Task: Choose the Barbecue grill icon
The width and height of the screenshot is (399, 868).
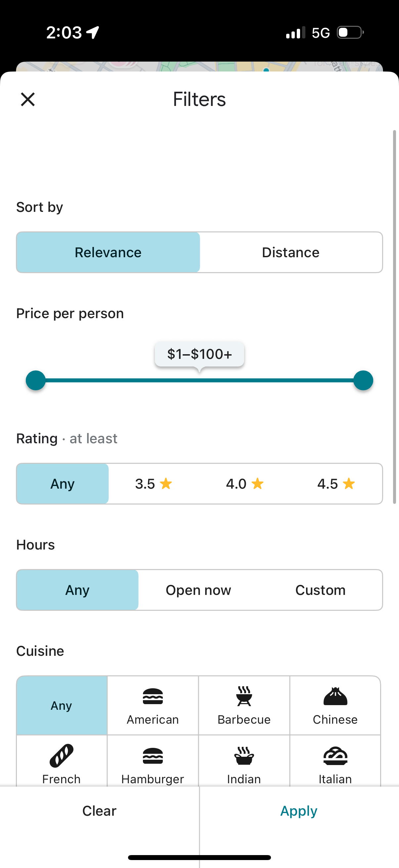Action: coord(244,696)
